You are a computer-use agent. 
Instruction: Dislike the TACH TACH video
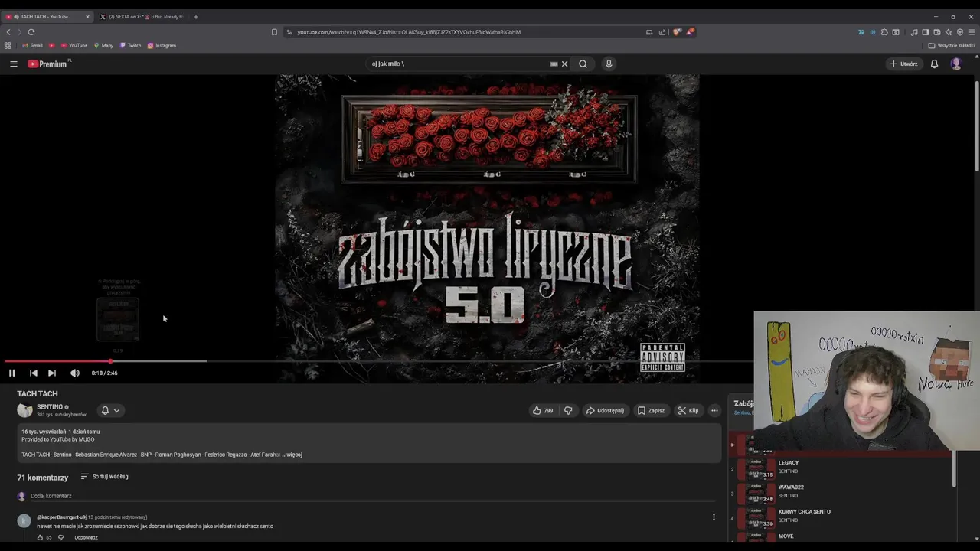[x=568, y=410]
